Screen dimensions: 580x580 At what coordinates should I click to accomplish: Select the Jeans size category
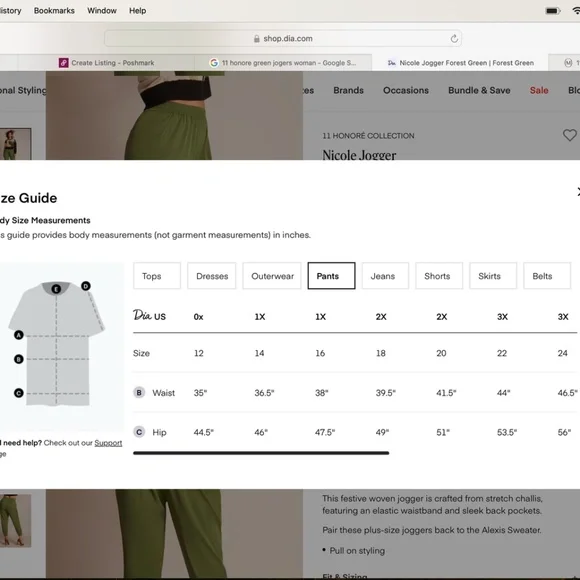[385, 276]
